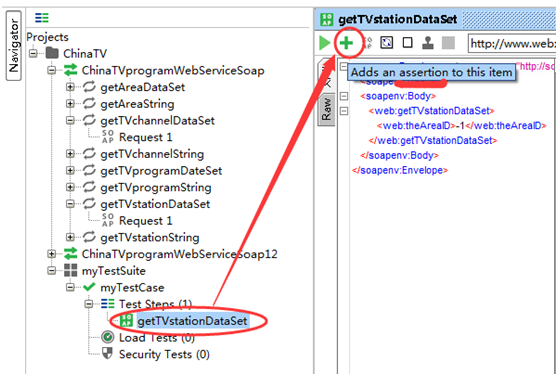Click the SOAP icon in editor title
The height and width of the screenshot is (376, 558).
[326, 19]
